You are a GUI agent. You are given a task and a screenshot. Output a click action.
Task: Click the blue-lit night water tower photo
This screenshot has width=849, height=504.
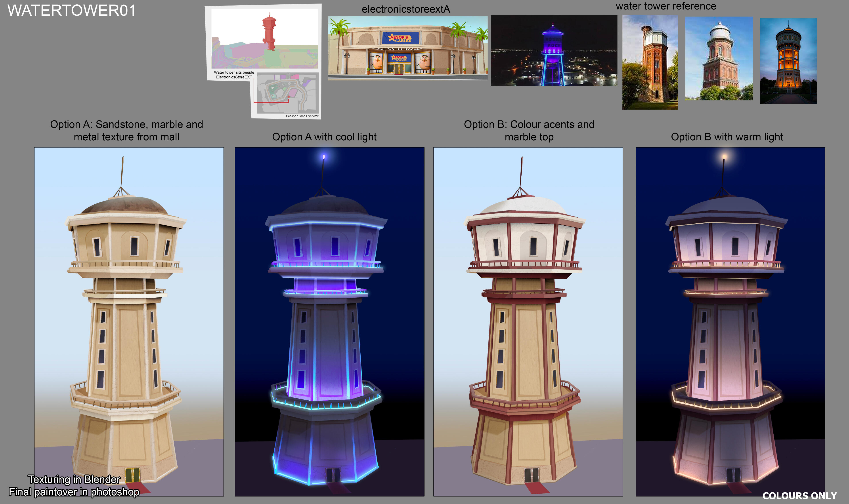point(554,50)
